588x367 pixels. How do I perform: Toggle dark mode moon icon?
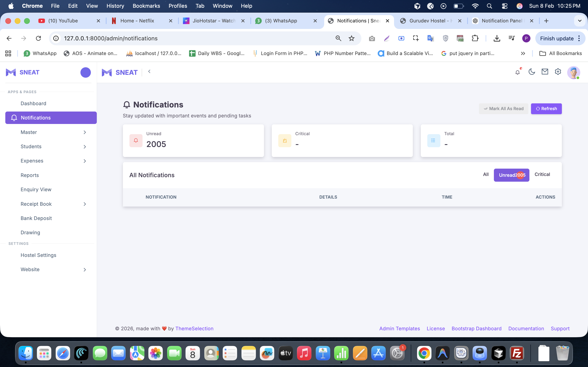pos(532,72)
